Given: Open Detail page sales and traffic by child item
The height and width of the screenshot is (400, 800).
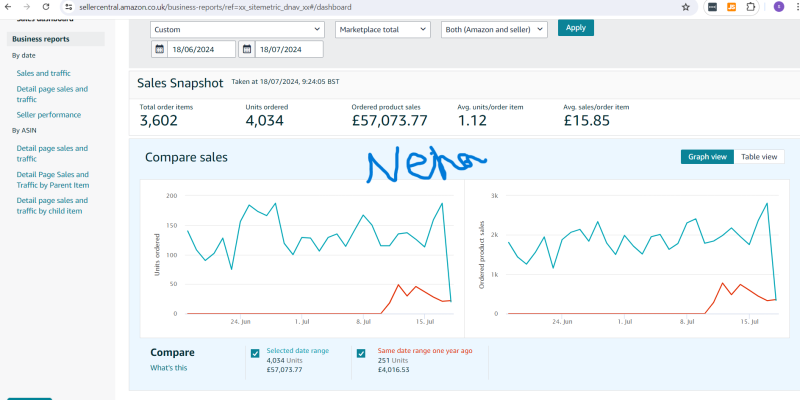Looking at the screenshot, I should tap(52, 206).
